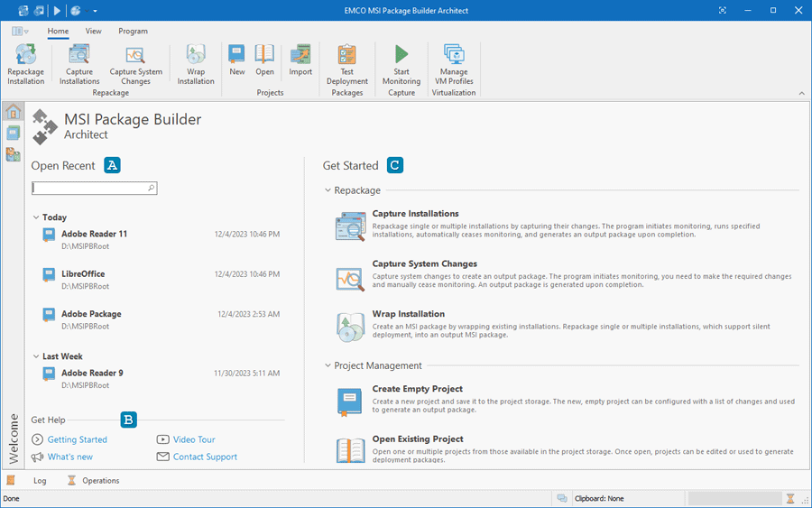The width and height of the screenshot is (812, 508).
Task: Click Wrap Installation in Get Started
Action: (408, 314)
